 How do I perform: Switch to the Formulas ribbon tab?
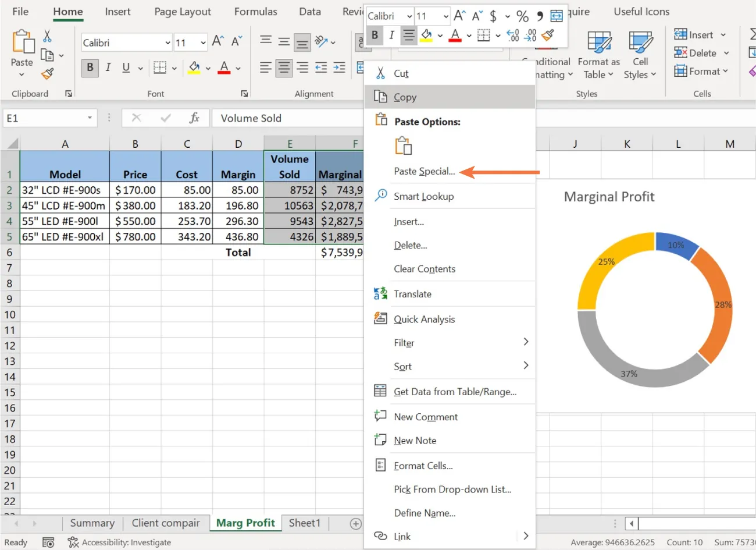255,11
